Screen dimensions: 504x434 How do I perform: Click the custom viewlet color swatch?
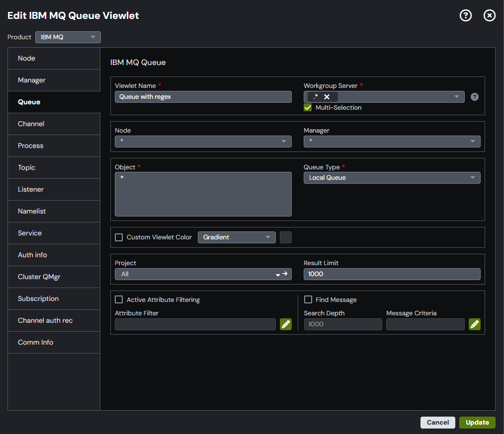click(x=286, y=237)
